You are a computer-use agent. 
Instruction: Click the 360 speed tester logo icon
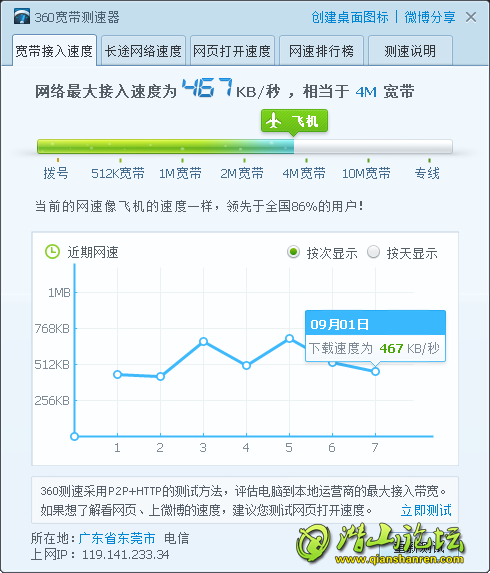tap(22, 17)
